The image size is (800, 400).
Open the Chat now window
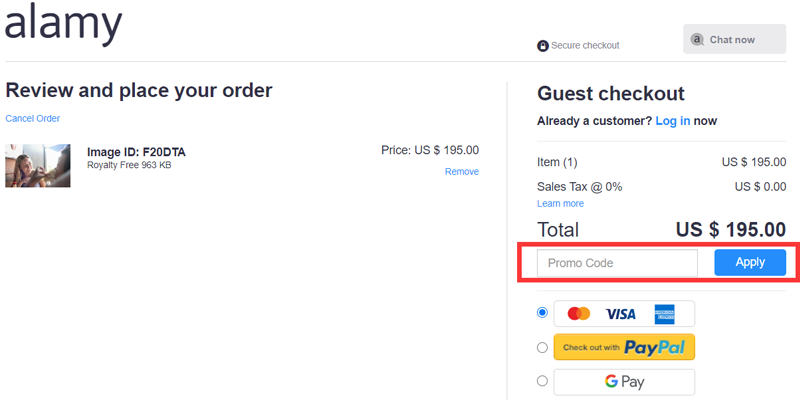[x=734, y=40]
